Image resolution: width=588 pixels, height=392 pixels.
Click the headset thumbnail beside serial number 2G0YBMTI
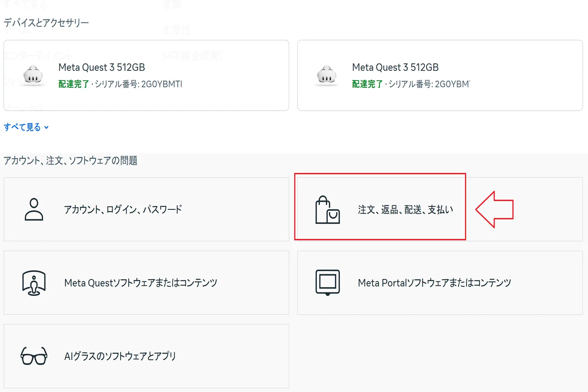coord(33,75)
